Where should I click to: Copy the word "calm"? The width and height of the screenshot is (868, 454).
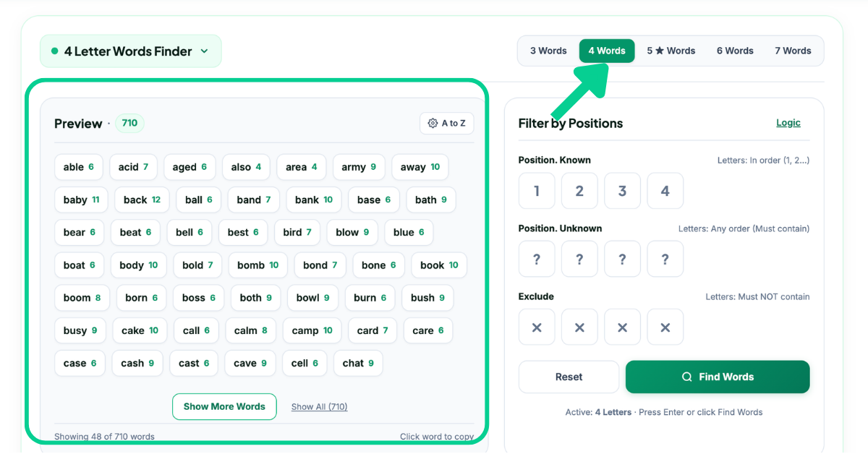251,330
